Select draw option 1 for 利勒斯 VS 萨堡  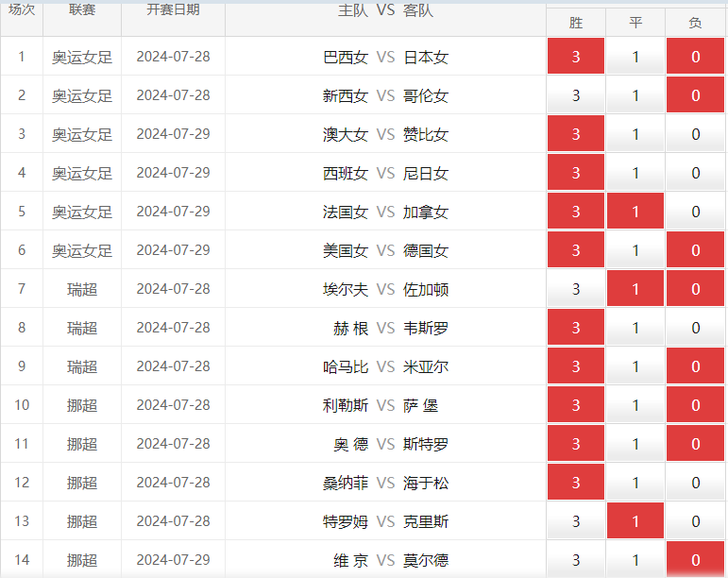point(635,405)
